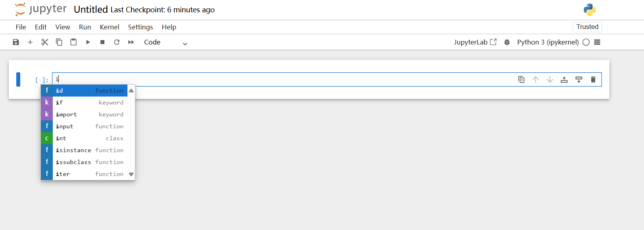The image size is (644, 230).
Task: Switch kernel via Python 3 (ipykernel) button
Action: (548, 42)
